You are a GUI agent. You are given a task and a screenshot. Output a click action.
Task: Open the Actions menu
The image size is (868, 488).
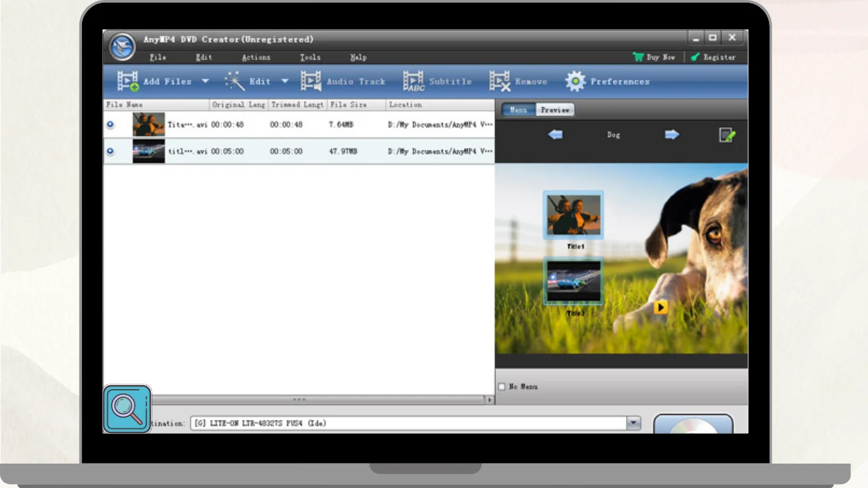click(x=256, y=58)
